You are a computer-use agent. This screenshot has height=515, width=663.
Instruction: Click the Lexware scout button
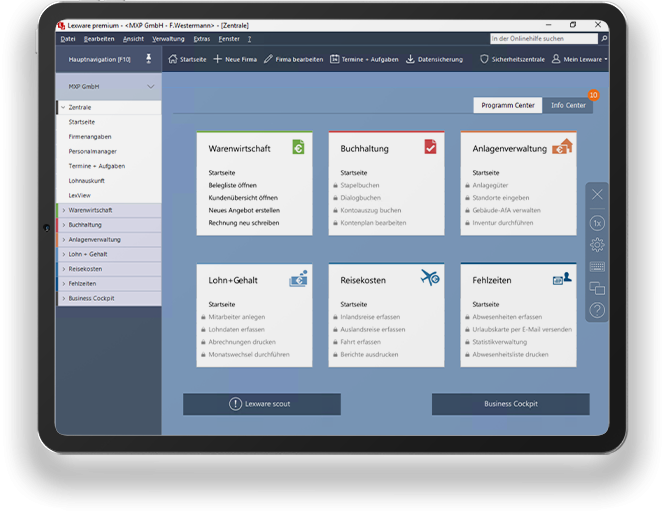(262, 404)
